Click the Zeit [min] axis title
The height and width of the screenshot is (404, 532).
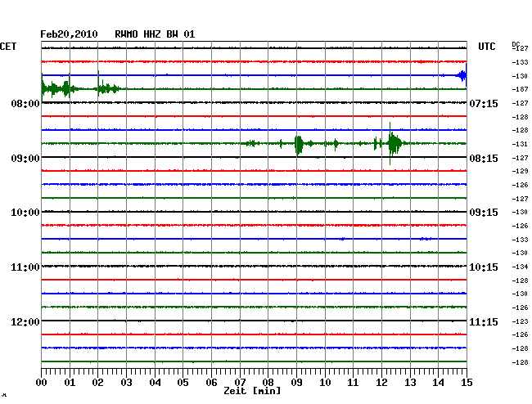point(252,391)
